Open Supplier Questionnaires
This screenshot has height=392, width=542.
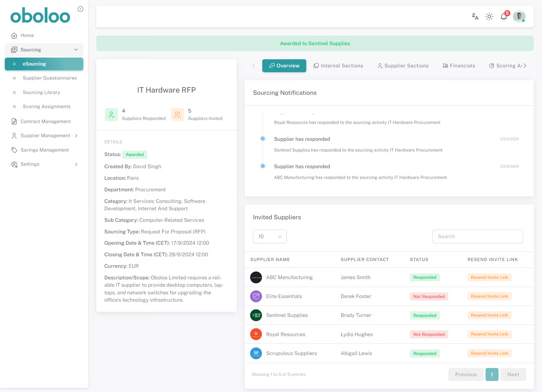click(x=50, y=78)
